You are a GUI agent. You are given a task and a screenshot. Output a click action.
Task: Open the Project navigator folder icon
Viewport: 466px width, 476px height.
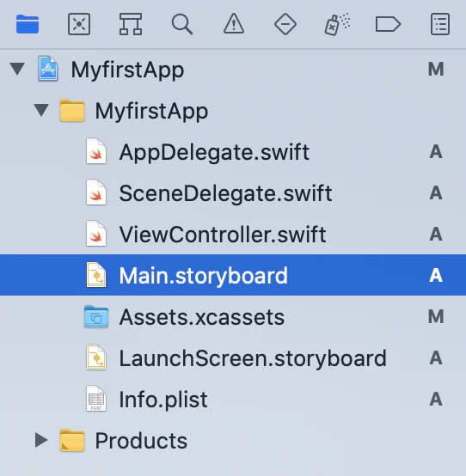click(28, 24)
